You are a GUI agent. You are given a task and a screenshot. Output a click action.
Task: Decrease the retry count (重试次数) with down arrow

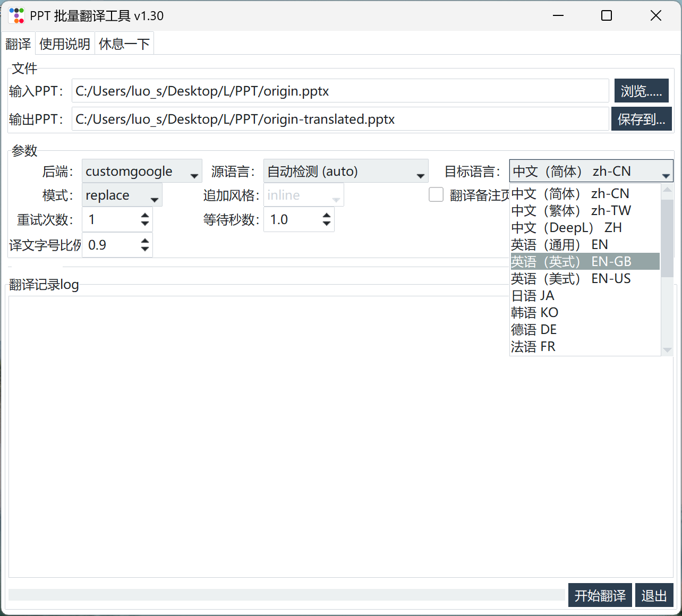(x=145, y=224)
